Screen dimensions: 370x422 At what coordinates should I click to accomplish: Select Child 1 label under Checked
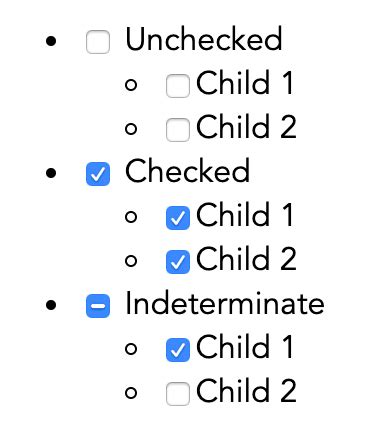click(x=245, y=215)
